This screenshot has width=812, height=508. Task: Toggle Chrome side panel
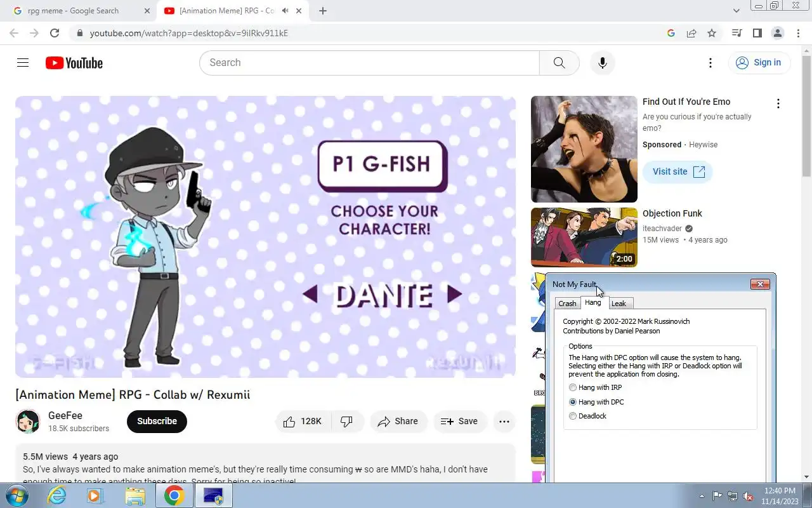[x=757, y=33]
